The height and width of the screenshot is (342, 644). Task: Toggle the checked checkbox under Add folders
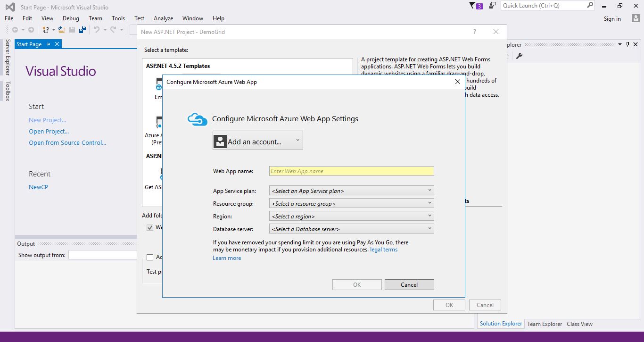(150, 227)
